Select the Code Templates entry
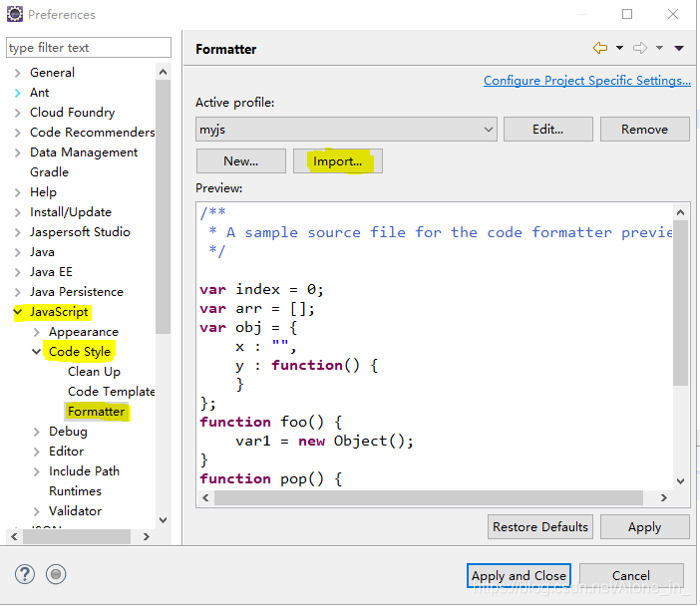Image resolution: width=700 pixels, height=606 pixels. 111,392
